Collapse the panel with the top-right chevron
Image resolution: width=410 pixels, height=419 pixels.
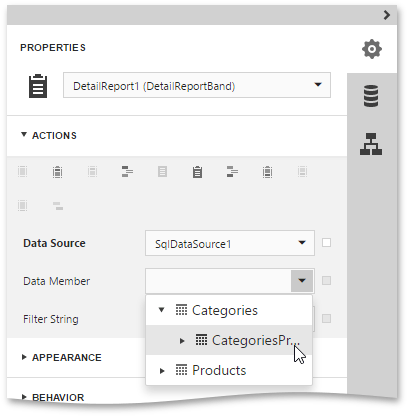pos(387,15)
